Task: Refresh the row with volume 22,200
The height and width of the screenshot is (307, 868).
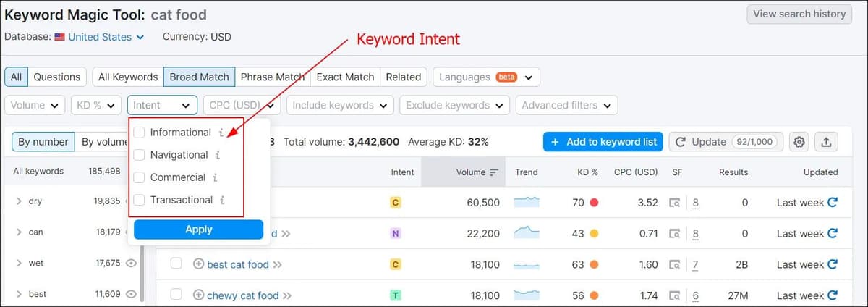Action: tap(832, 233)
